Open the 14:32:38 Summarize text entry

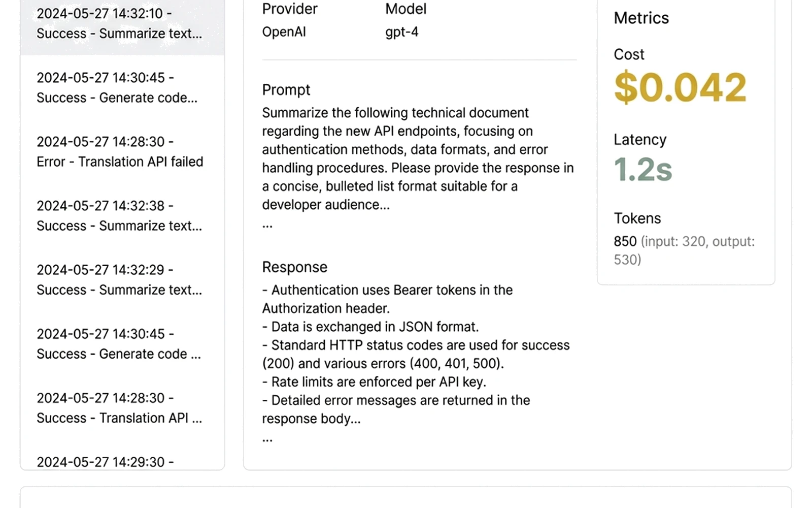(120, 215)
